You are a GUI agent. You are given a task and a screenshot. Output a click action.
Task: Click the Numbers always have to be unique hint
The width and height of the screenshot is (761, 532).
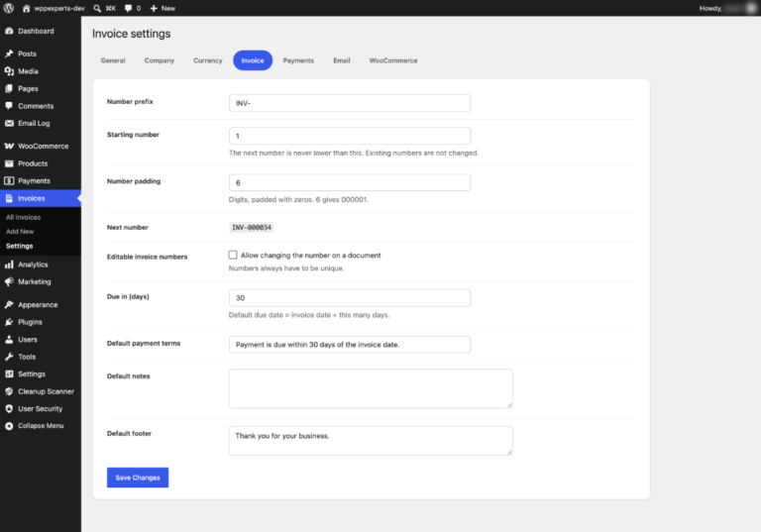pyautogui.click(x=286, y=268)
